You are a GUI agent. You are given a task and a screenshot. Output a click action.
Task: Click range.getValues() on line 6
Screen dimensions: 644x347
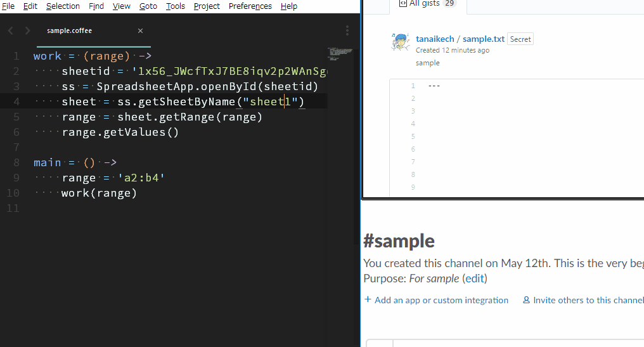tap(120, 132)
